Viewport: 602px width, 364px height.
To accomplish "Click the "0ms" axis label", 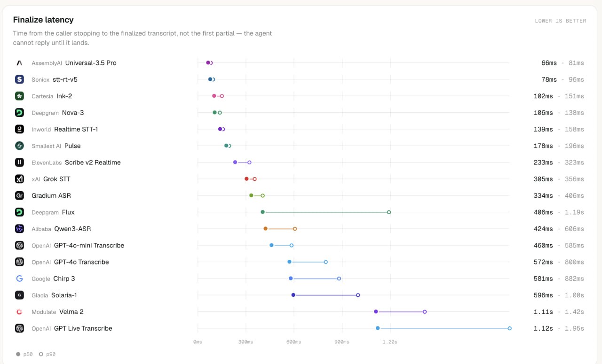I will (198, 342).
